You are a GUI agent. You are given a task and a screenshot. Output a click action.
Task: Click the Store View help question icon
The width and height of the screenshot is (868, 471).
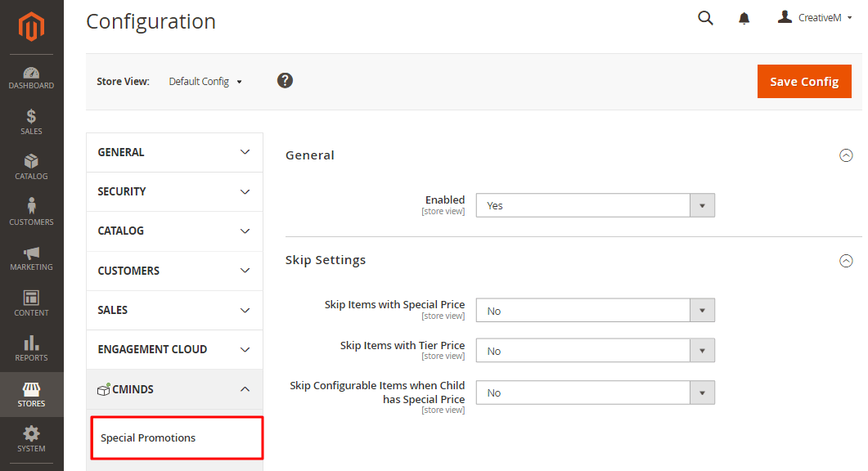click(x=285, y=80)
